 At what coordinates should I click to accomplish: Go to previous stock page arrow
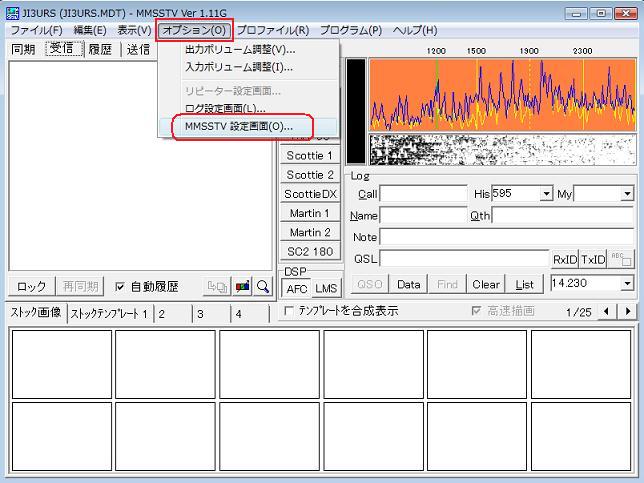click(x=606, y=312)
